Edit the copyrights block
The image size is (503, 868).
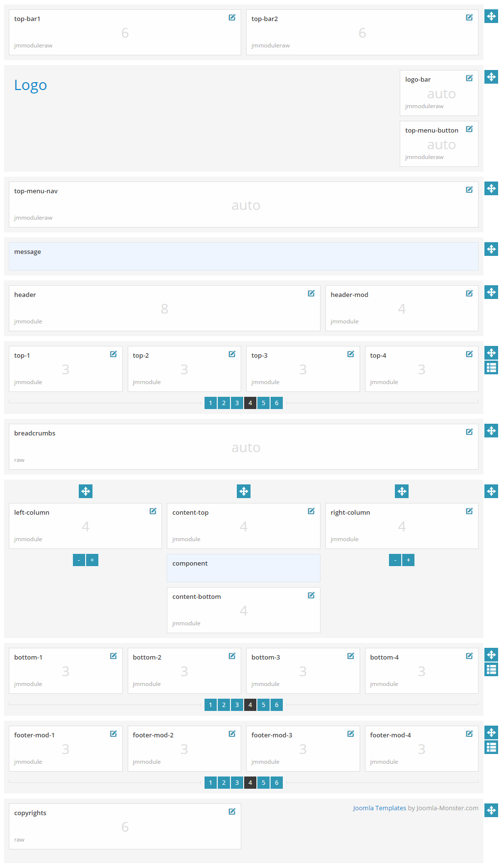coord(232,812)
